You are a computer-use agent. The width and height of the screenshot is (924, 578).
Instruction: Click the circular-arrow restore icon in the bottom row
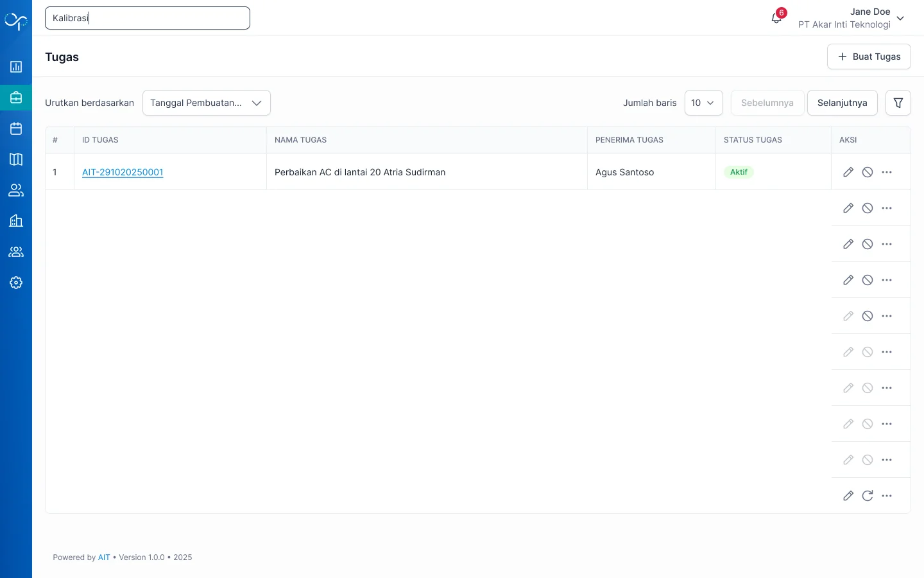point(868,496)
